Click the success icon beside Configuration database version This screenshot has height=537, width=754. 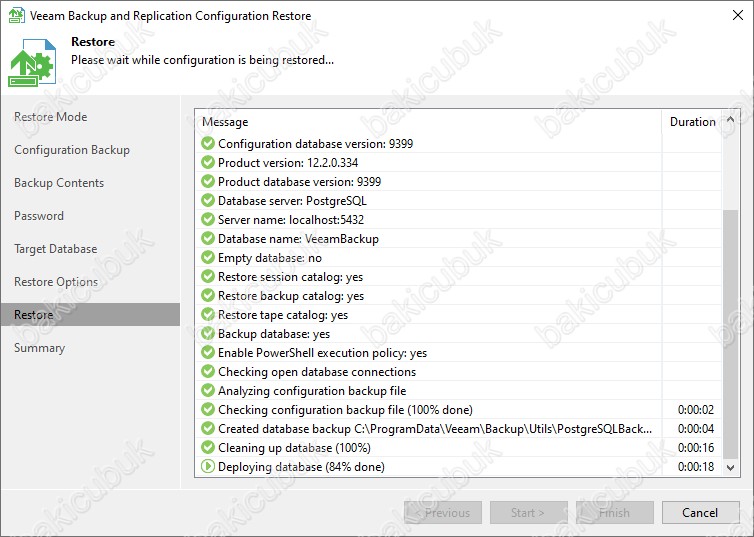coord(208,143)
